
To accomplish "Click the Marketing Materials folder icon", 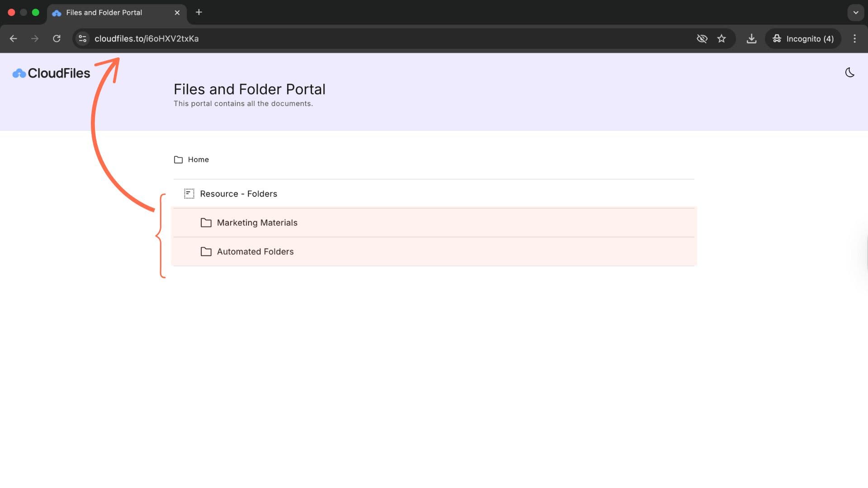I will point(206,223).
